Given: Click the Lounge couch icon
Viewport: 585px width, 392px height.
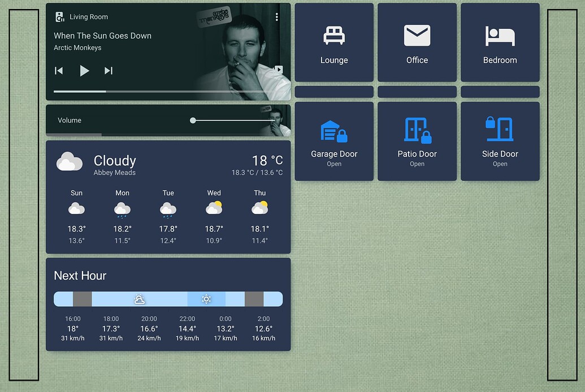Looking at the screenshot, I should tap(334, 36).
